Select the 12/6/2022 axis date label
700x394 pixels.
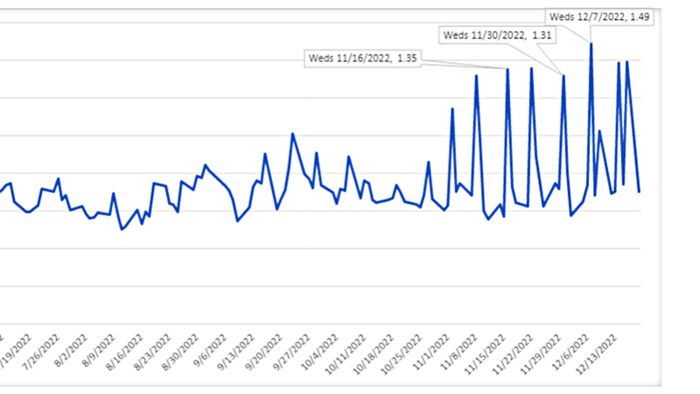pyautogui.click(x=571, y=352)
